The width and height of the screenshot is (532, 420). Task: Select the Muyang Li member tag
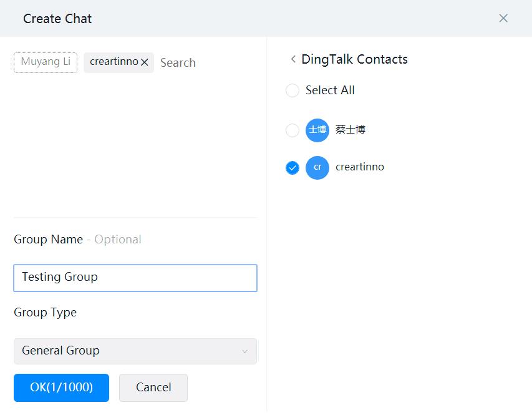click(x=46, y=62)
